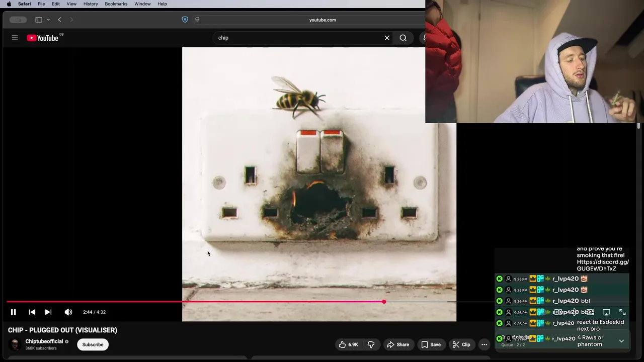Image resolution: width=644 pixels, height=362 pixels.
Task: Enter full screen video mode
Action: tap(622, 312)
